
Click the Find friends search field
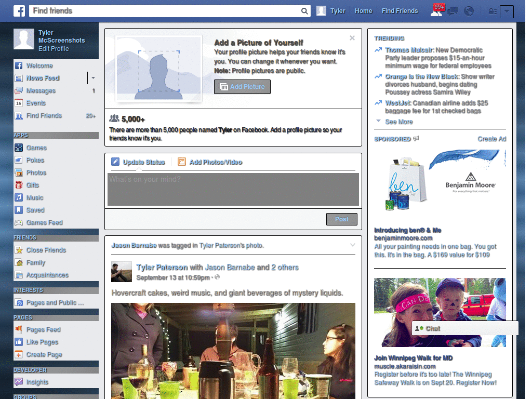pyautogui.click(x=166, y=11)
